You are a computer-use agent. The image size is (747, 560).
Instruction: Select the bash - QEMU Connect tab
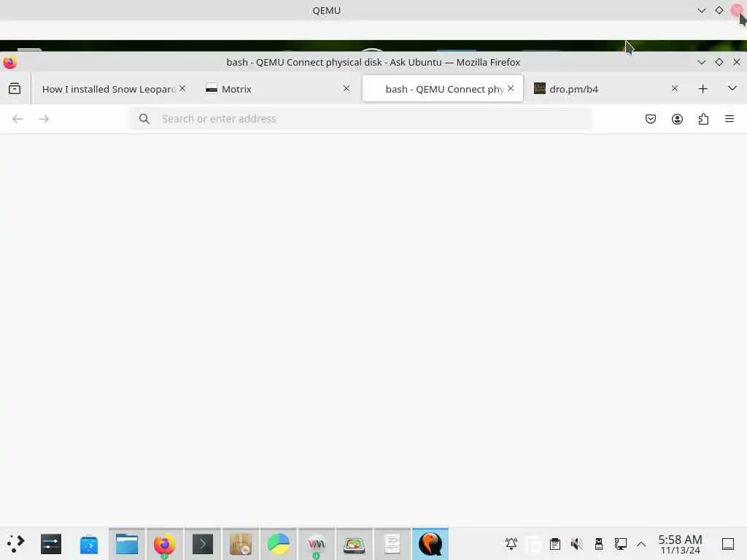tap(443, 89)
